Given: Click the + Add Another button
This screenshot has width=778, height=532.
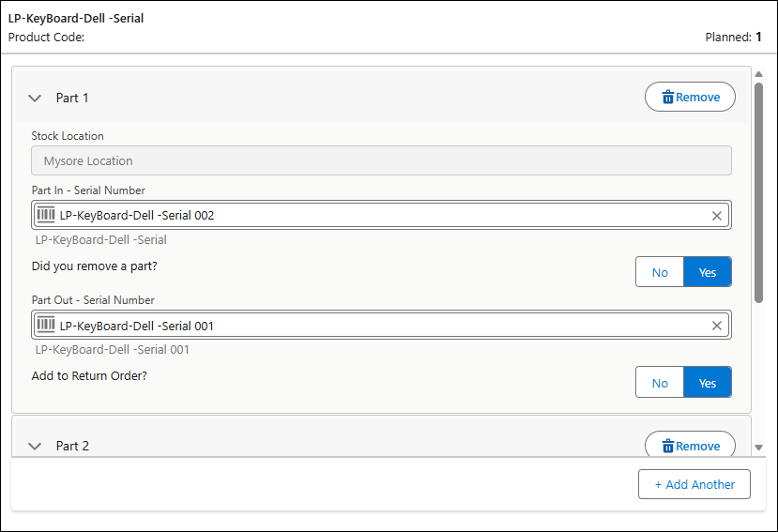Looking at the screenshot, I should pos(694,484).
